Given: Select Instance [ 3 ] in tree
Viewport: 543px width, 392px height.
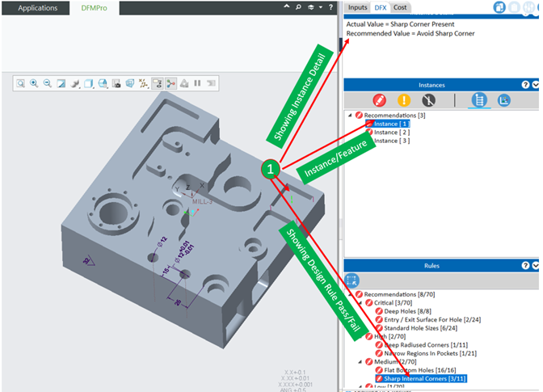Looking at the screenshot, I should (391, 141).
